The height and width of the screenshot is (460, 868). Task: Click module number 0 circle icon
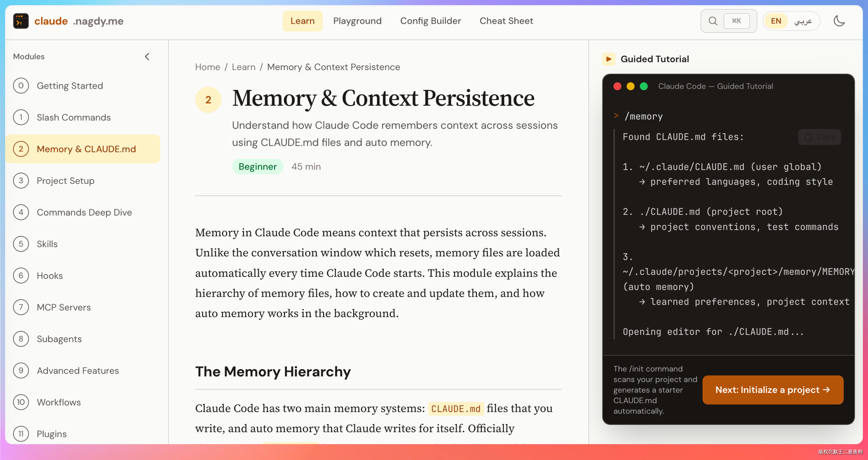[21, 86]
